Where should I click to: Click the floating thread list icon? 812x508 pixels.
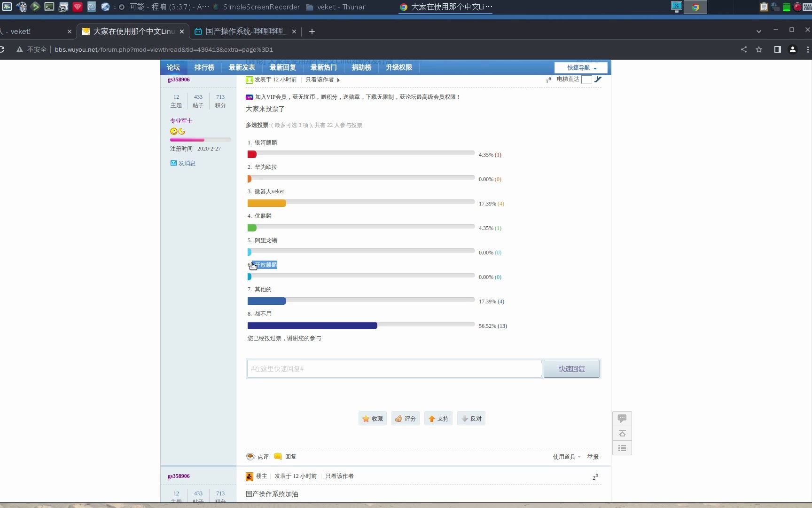tap(622, 448)
